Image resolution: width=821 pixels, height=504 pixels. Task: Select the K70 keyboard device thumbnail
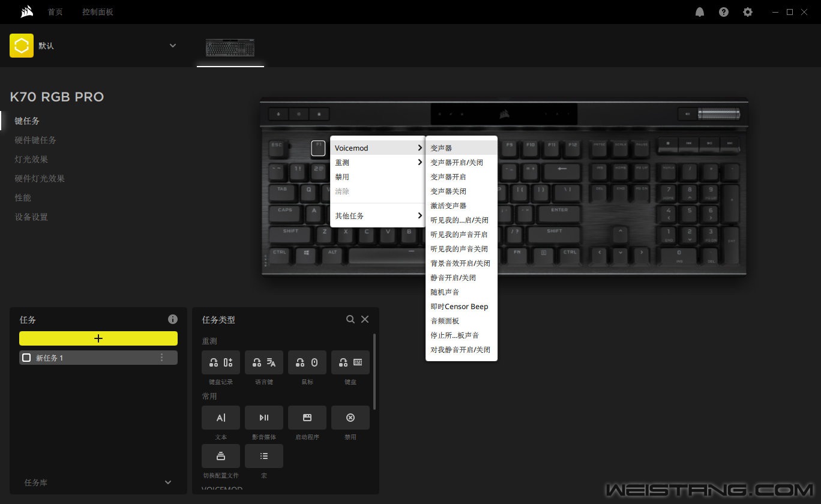230,47
